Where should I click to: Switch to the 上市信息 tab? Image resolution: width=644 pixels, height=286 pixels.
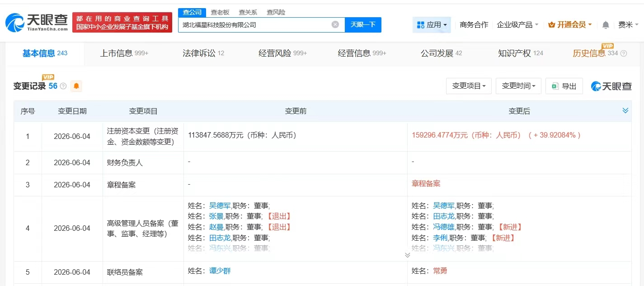click(x=124, y=53)
